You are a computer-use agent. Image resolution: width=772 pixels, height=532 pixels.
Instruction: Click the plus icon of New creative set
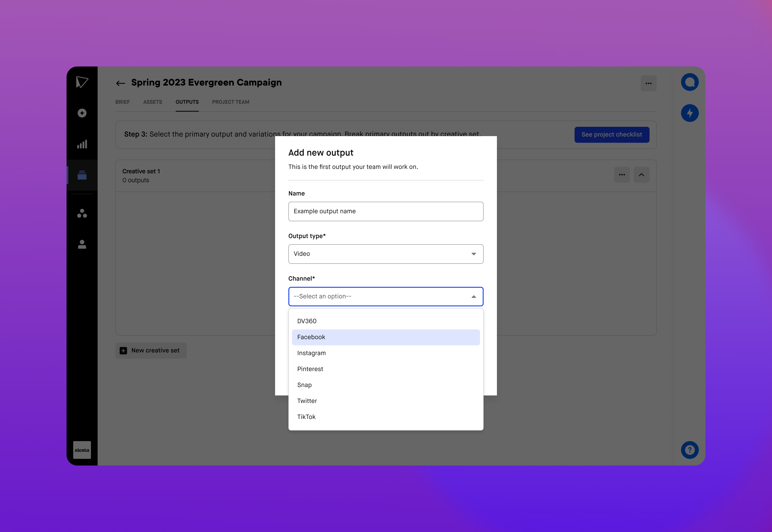pos(123,351)
